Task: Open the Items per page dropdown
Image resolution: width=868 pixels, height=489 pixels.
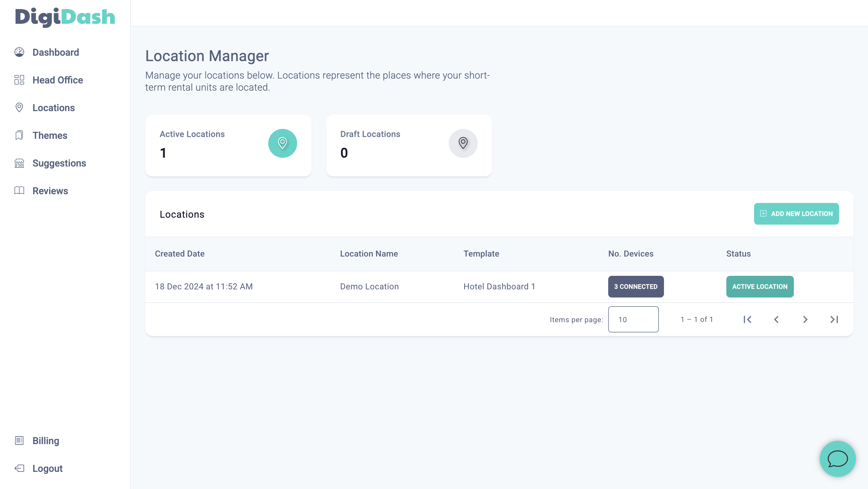Action: (633, 319)
